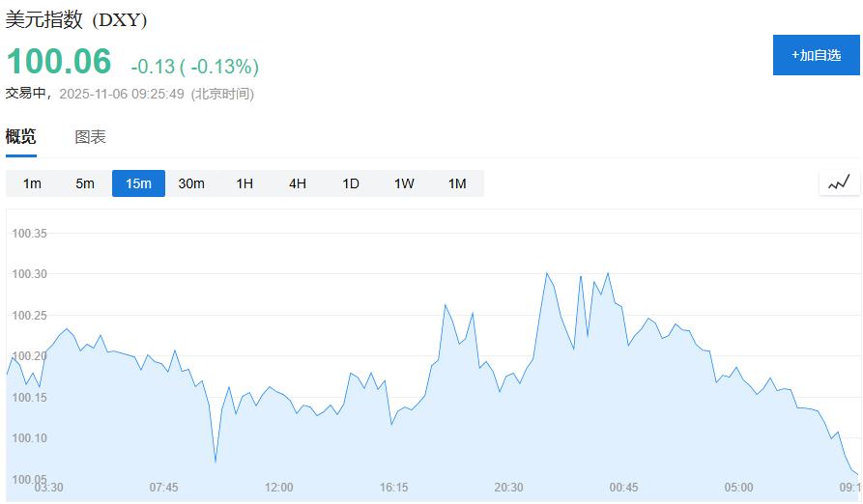Open the 图表 tab
Image resolution: width=863 pixels, height=504 pixels.
tap(91, 137)
